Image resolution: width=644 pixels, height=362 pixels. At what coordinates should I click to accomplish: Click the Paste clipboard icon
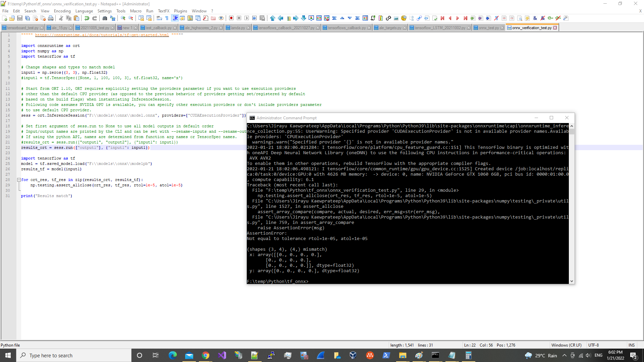76,18
